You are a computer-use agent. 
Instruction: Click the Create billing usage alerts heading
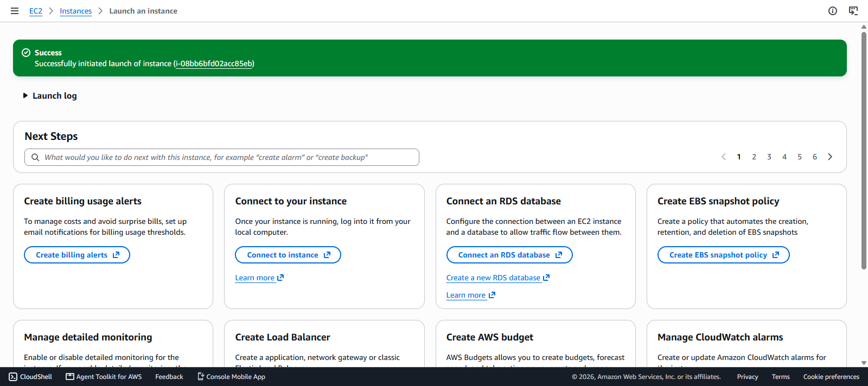[82, 201]
